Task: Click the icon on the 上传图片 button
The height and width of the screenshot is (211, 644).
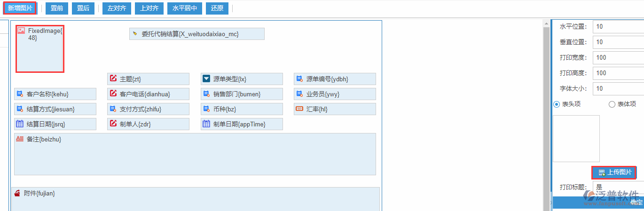Action: point(602,172)
